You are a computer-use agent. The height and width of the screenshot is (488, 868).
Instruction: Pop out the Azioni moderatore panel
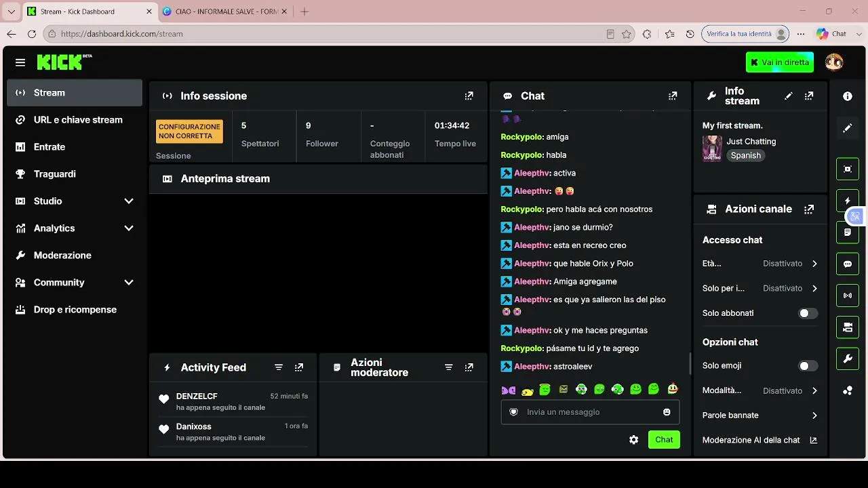click(x=469, y=367)
